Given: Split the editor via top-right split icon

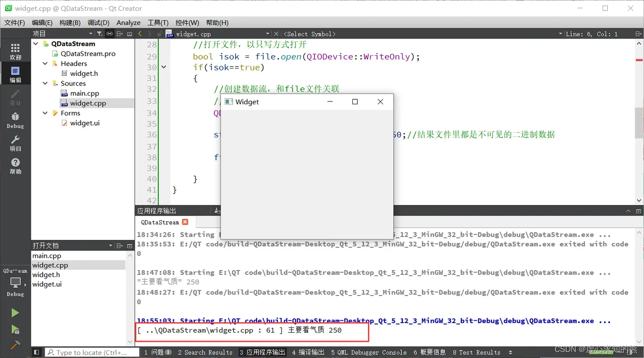Looking at the screenshot, I should click(638, 34).
